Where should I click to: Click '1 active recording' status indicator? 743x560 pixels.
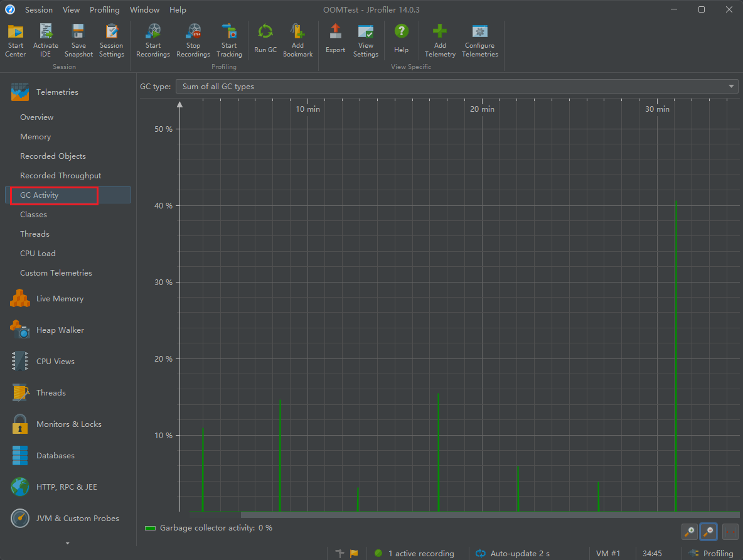click(414, 553)
